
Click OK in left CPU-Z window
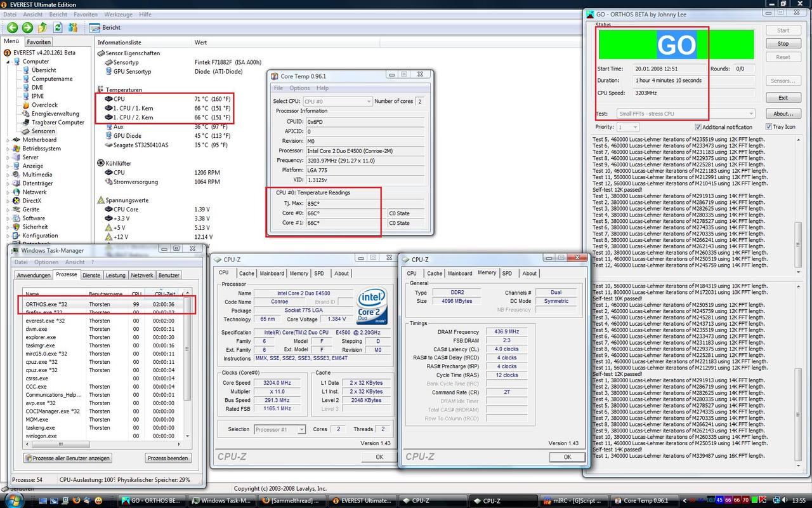(379, 457)
